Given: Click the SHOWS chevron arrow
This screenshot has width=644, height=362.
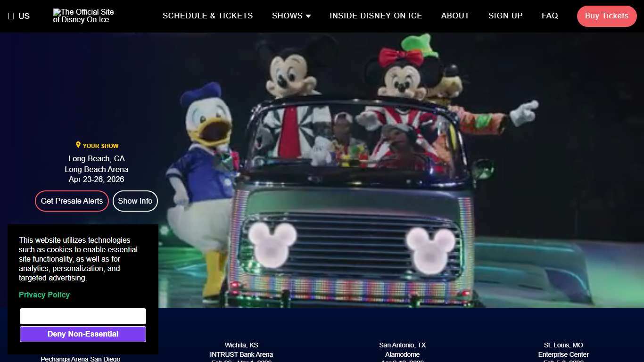Looking at the screenshot, I should point(309,16).
